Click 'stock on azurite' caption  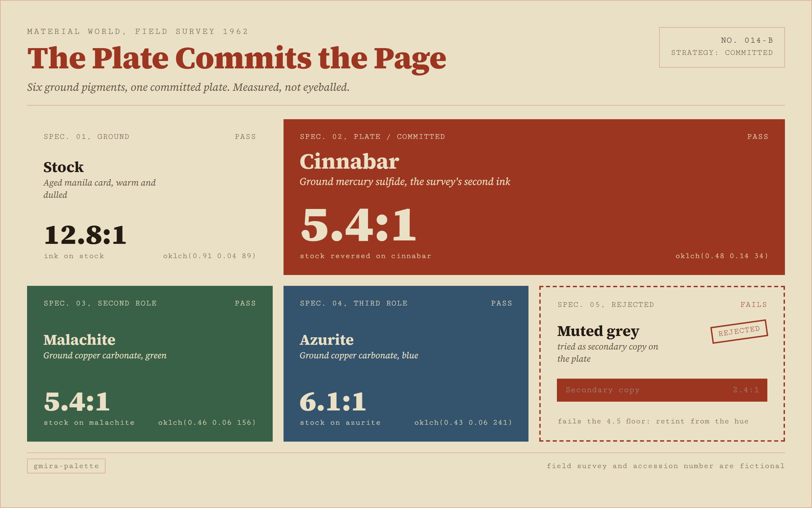point(340,423)
